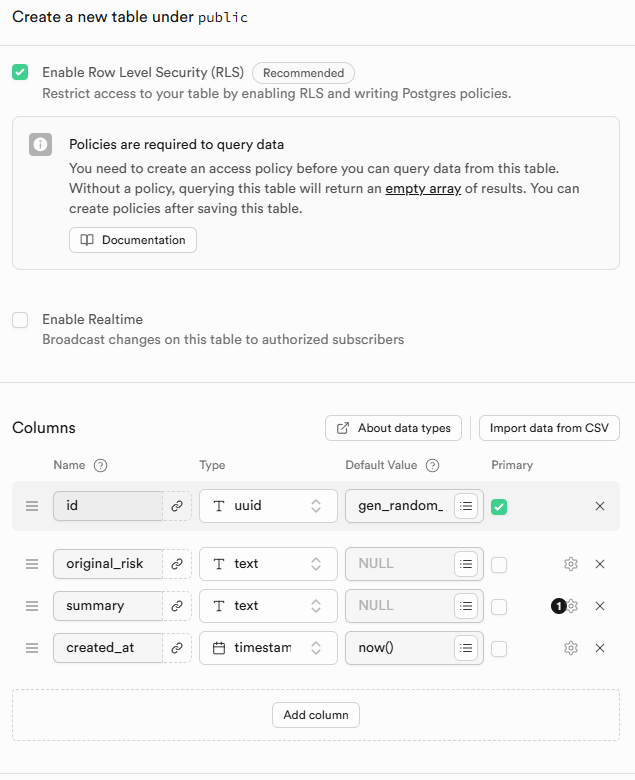Uncheck primary key for id column
Viewport: 635px width, 780px height.
[499, 507]
